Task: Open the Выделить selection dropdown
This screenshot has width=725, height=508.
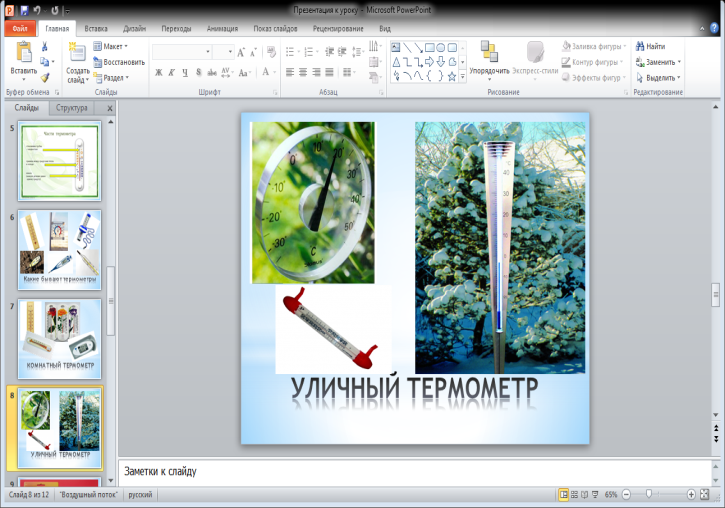Action: point(660,77)
